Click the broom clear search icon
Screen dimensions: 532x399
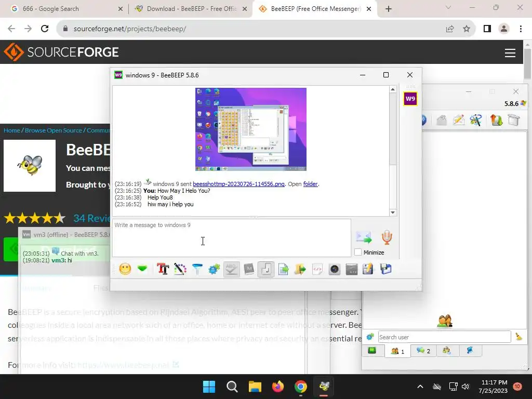coord(519,337)
